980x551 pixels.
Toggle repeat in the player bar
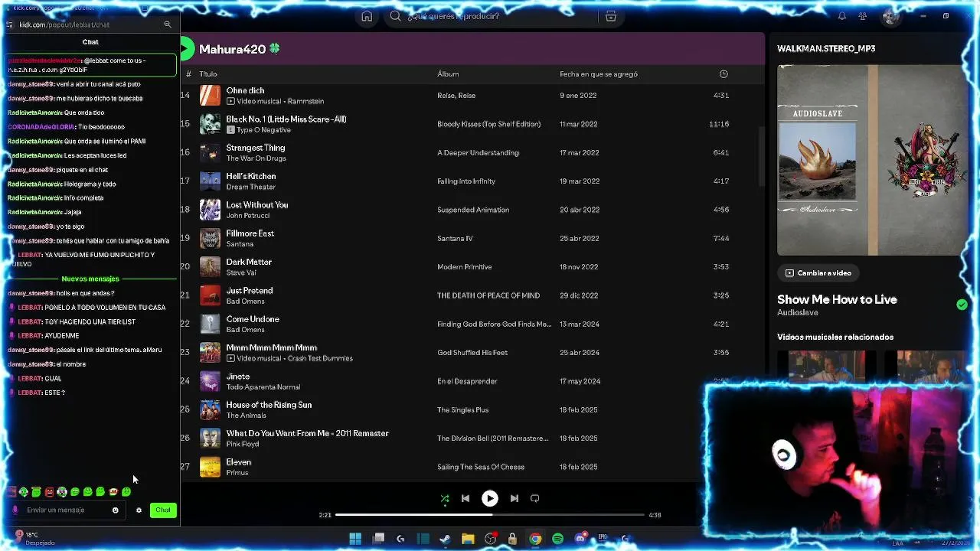click(535, 498)
